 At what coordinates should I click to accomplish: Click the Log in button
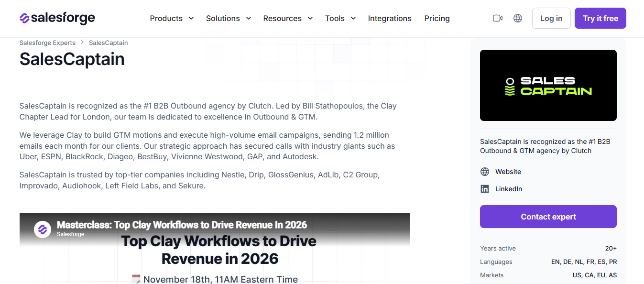[x=551, y=18]
